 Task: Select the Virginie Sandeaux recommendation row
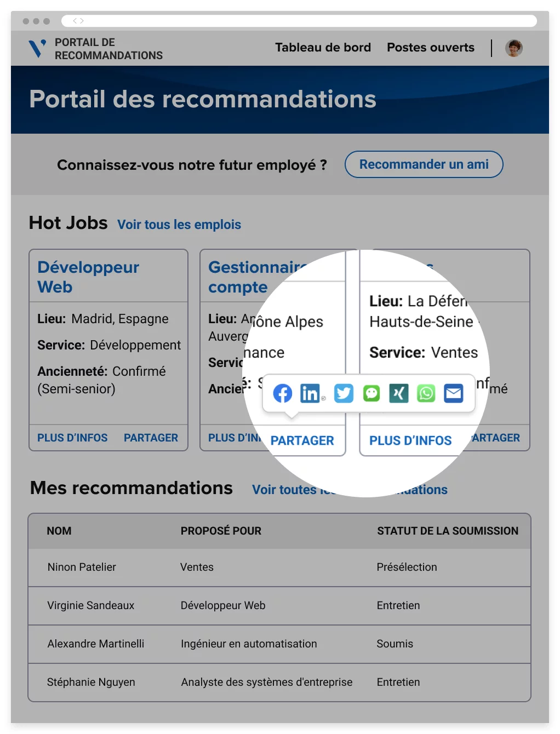tap(279, 605)
